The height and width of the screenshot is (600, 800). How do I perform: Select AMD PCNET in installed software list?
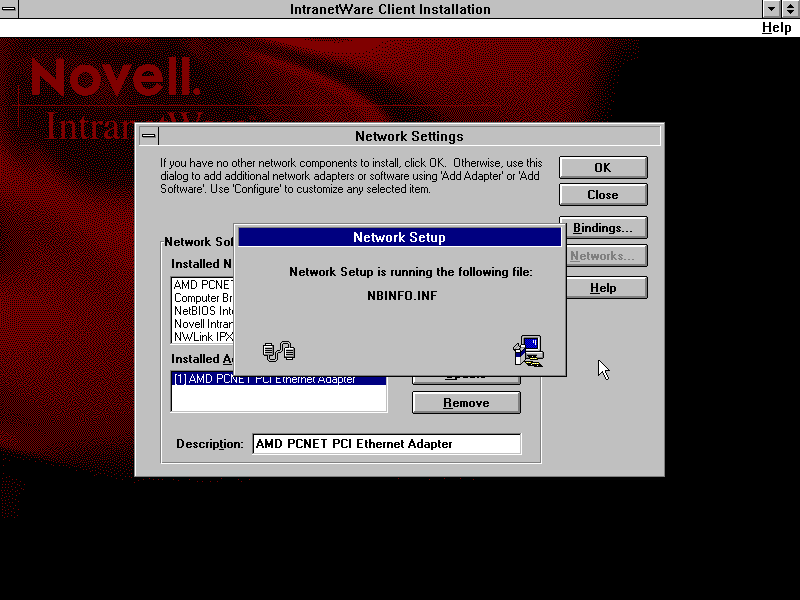[x=204, y=285]
